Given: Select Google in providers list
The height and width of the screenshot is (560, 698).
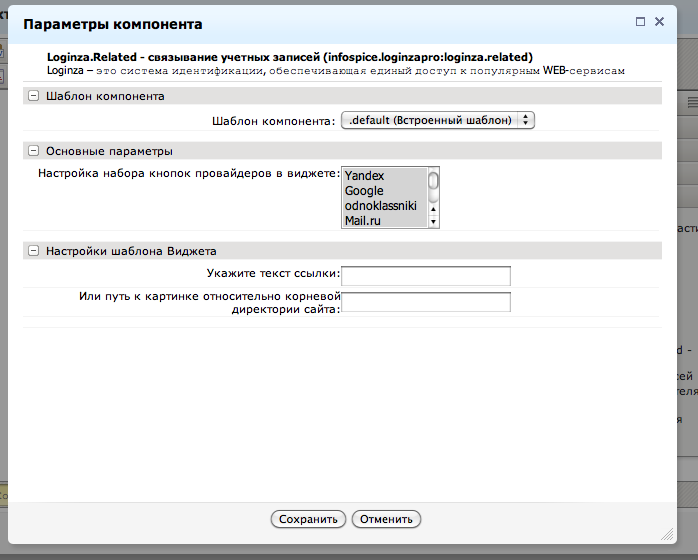Looking at the screenshot, I should click(x=386, y=191).
